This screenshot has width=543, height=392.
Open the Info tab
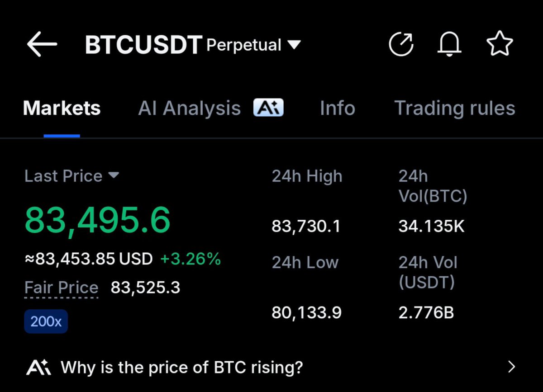(338, 109)
